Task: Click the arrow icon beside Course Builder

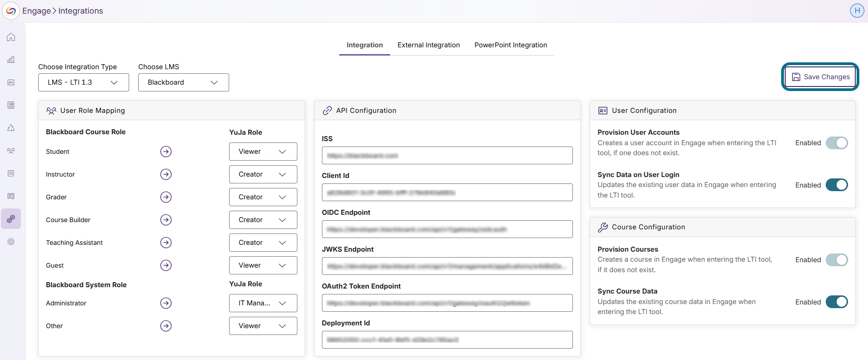Action: click(166, 220)
